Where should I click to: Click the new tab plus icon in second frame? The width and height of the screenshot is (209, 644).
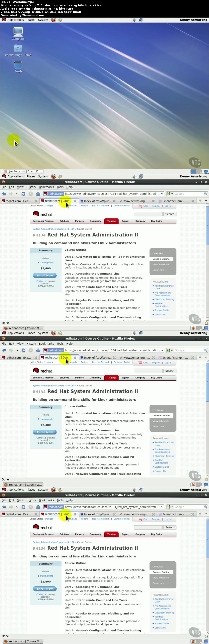pos(200,201)
